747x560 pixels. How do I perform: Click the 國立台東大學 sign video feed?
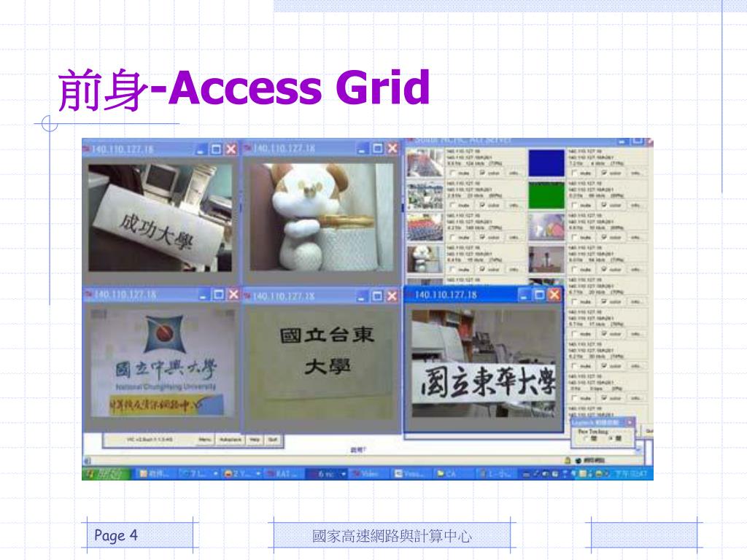click(322, 363)
